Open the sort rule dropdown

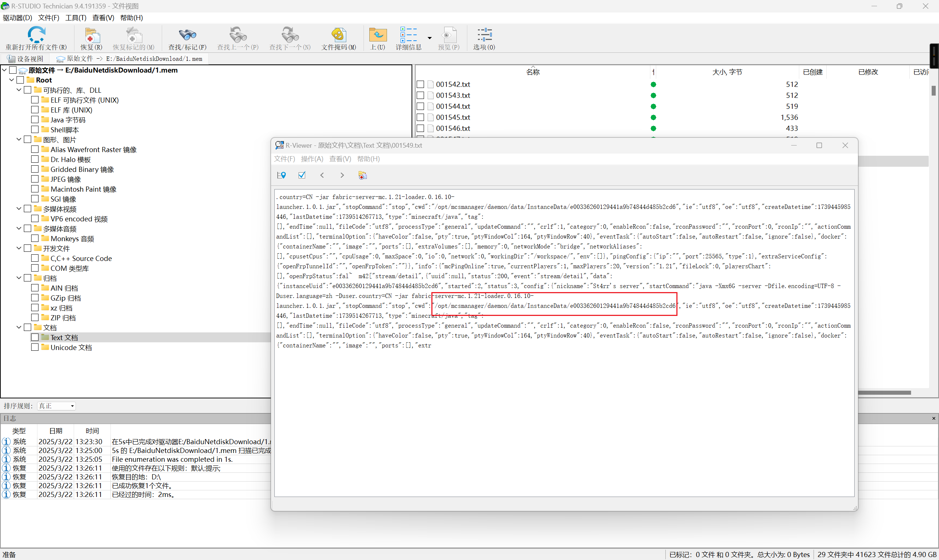[56, 406]
